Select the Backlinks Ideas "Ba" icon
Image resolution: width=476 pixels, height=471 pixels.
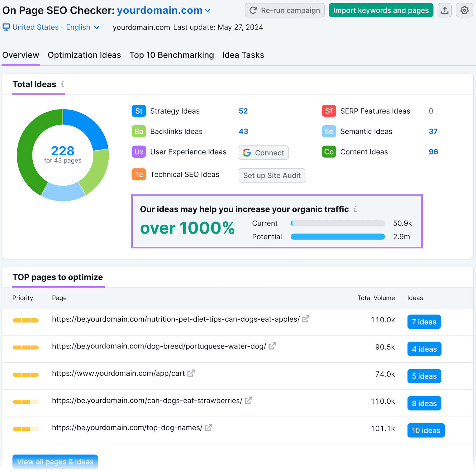pyautogui.click(x=139, y=131)
